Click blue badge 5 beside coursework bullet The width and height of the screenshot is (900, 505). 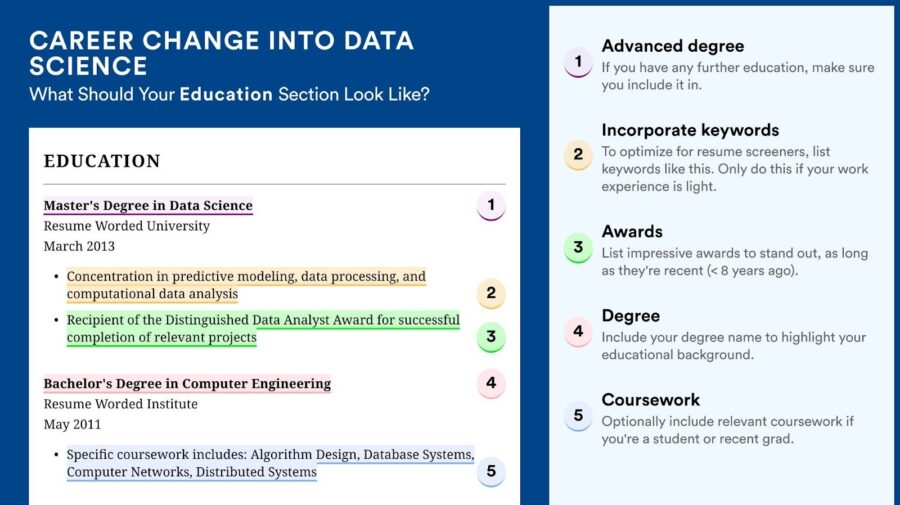(x=491, y=471)
